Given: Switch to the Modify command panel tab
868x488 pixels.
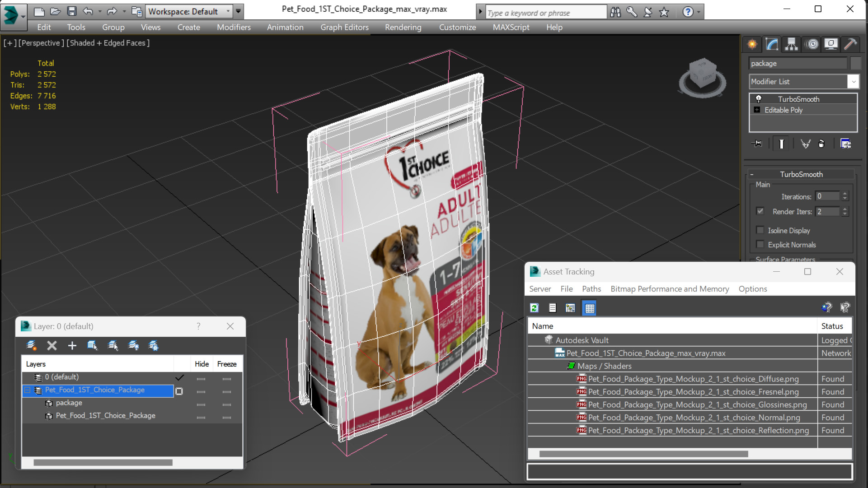Looking at the screenshot, I should click(772, 44).
